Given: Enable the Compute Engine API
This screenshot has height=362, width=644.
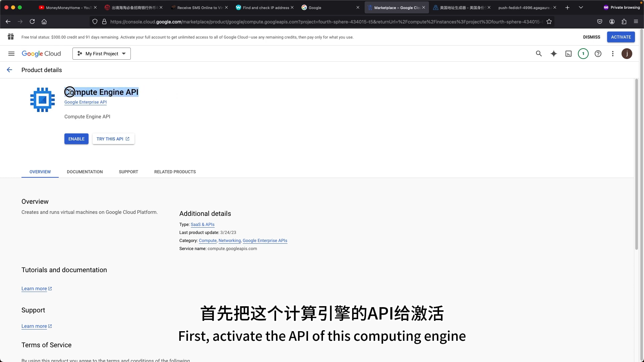Looking at the screenshot, I should point(76,139).
